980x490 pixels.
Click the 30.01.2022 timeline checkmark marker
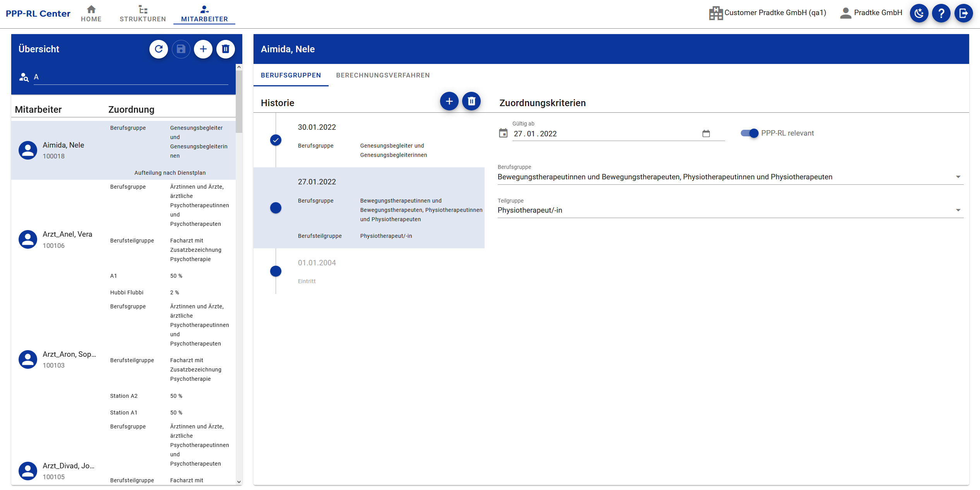click(276, 140)
